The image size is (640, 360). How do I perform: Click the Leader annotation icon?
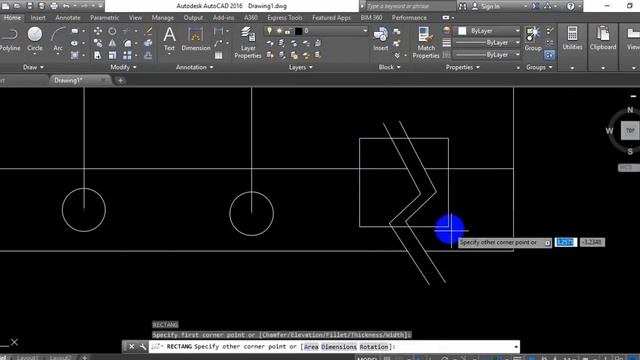coord(218,43)
